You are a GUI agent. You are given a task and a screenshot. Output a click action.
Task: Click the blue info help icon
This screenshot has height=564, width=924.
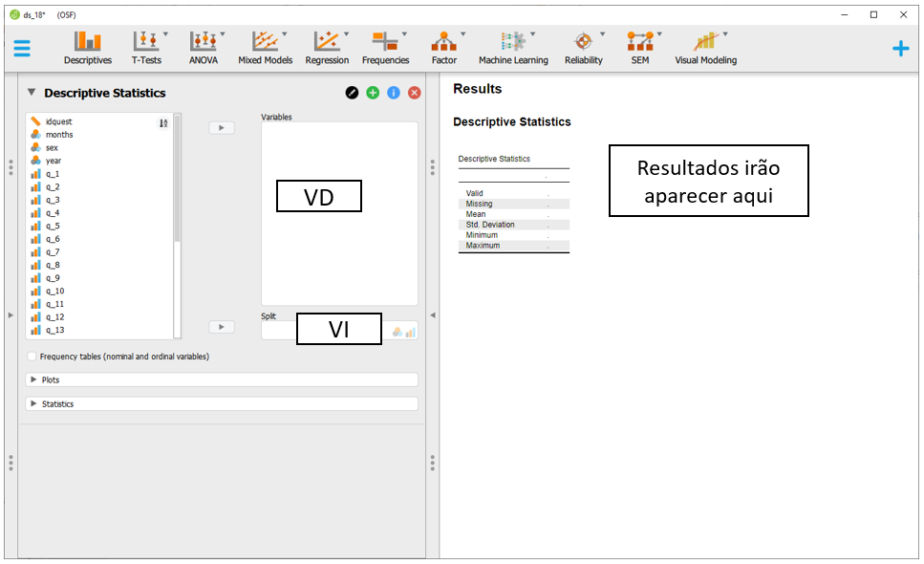pos(393,93)
